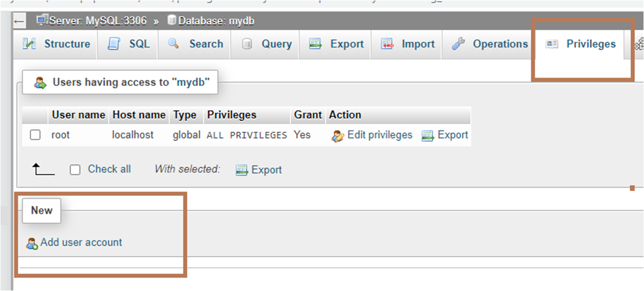Click Export link in root user row
This screenshot has width=644, height=291.
point(452,135)
